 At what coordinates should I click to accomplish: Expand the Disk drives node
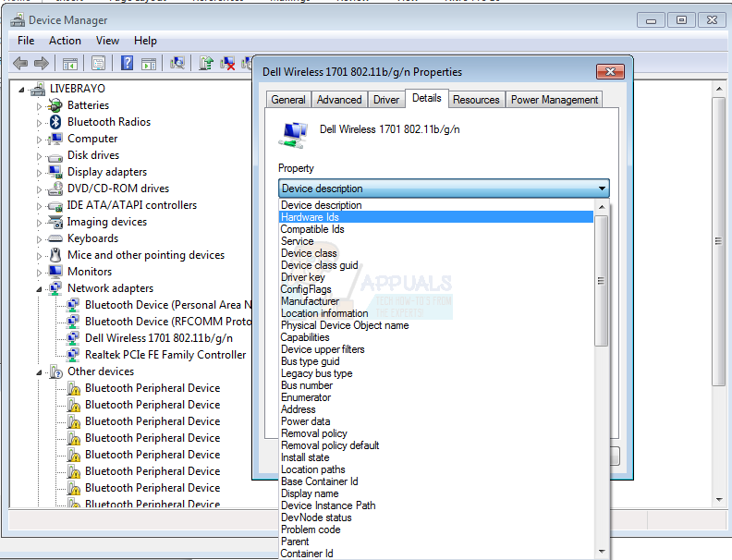tap(39, 156)
